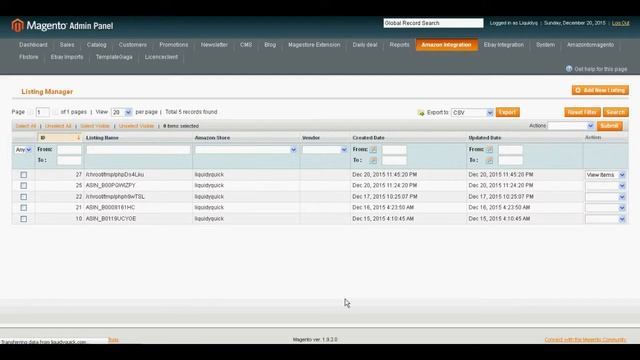Click the Submit button
Screen dimensions: 640x360
tap(609, 126)
